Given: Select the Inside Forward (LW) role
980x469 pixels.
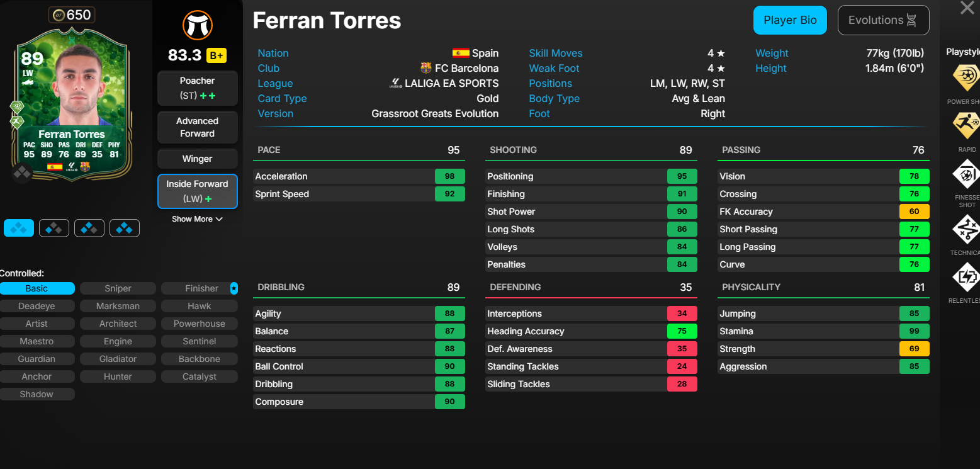Looking at the screenshot, I should pos(197,191).
